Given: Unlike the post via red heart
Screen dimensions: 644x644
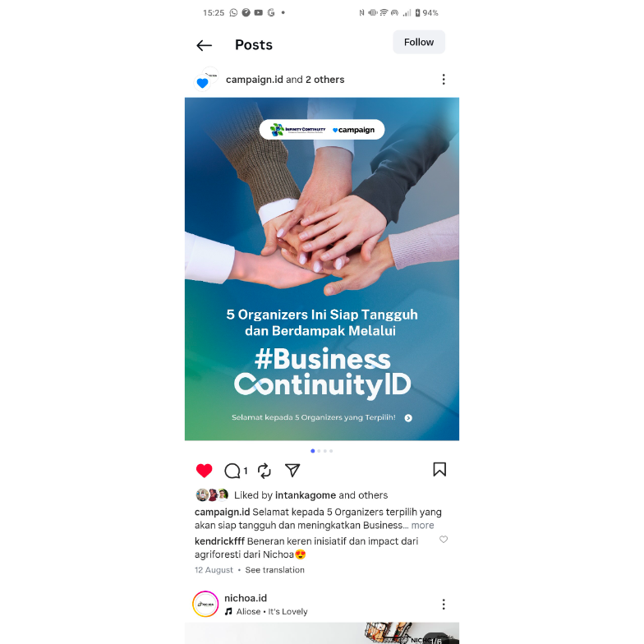Looking at the screenshot, I should 204,470.
